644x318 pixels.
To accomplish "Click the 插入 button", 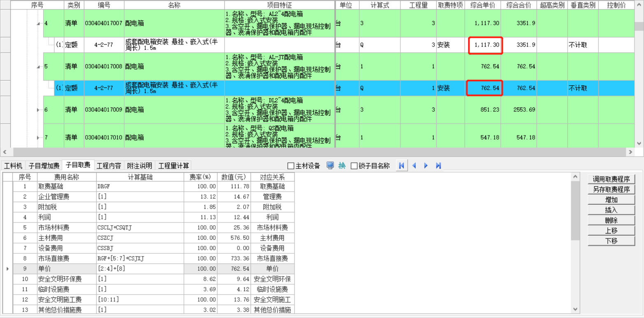I will [611, 210].
